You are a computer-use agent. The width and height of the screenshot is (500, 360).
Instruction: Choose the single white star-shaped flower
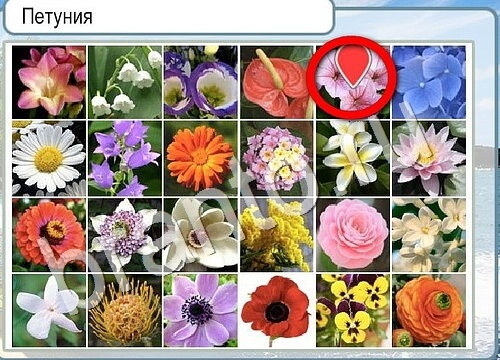click(x=49, y=311)
